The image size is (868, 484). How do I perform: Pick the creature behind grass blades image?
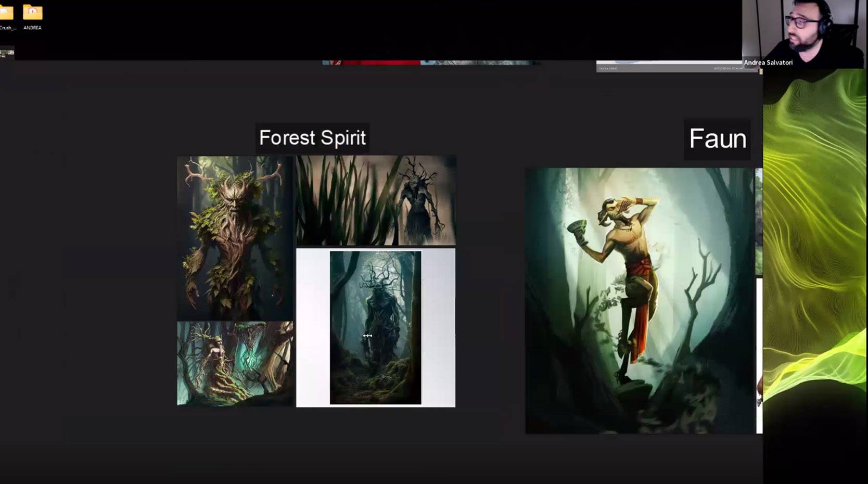point(376,200)
